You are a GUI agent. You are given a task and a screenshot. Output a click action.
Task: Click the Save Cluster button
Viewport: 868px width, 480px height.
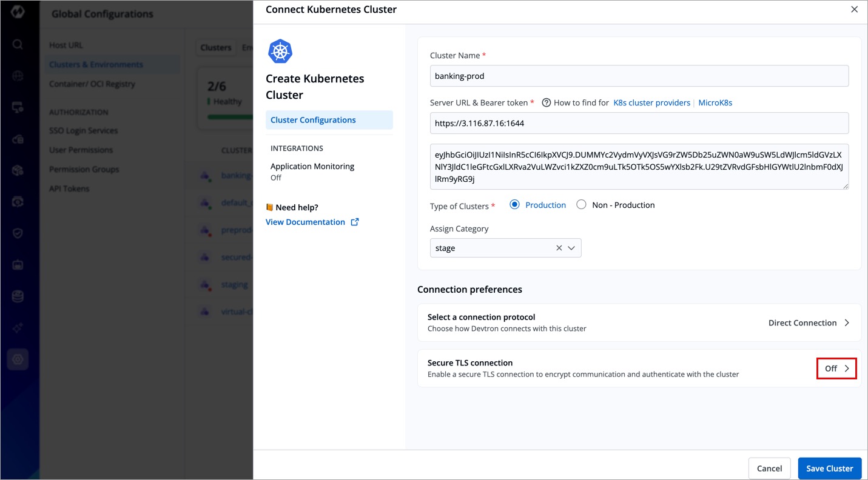click(x=829, y=468)
